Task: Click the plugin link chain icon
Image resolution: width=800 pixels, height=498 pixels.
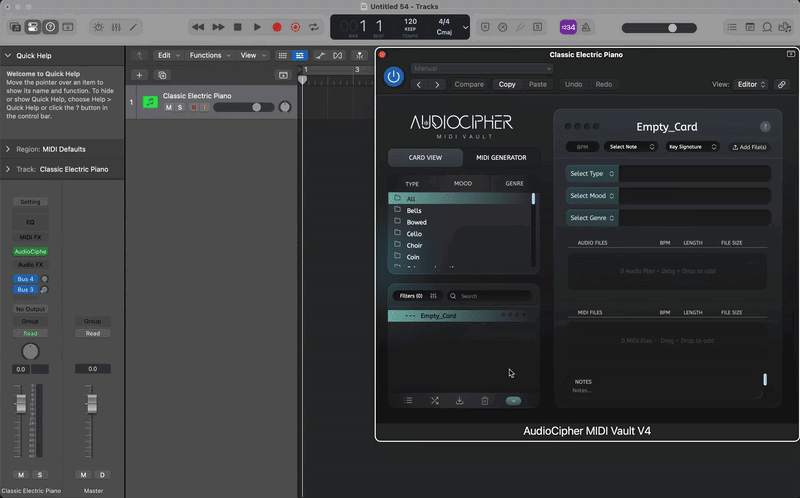Action: [x=782, y=84]
